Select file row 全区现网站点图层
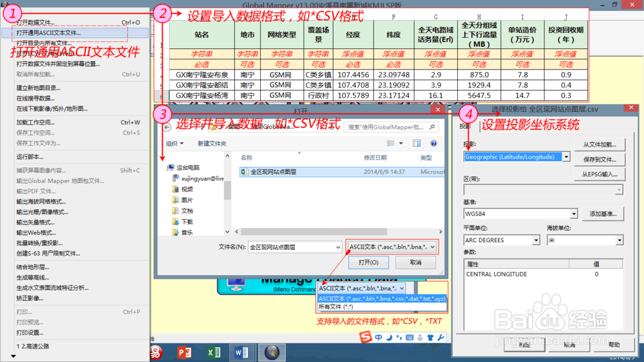This screenshot has width=644, height=362. point(342,172)
